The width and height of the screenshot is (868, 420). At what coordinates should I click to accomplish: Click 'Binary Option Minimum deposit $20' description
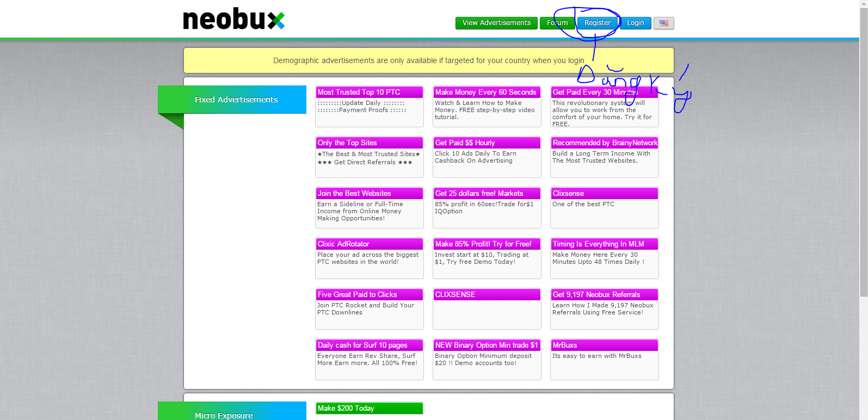(483, 360)
